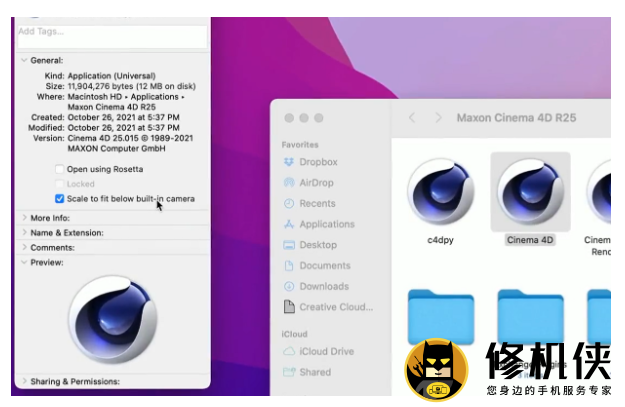
Task: Click the Desktop sidebar icon
Action: tap(289, 245)
